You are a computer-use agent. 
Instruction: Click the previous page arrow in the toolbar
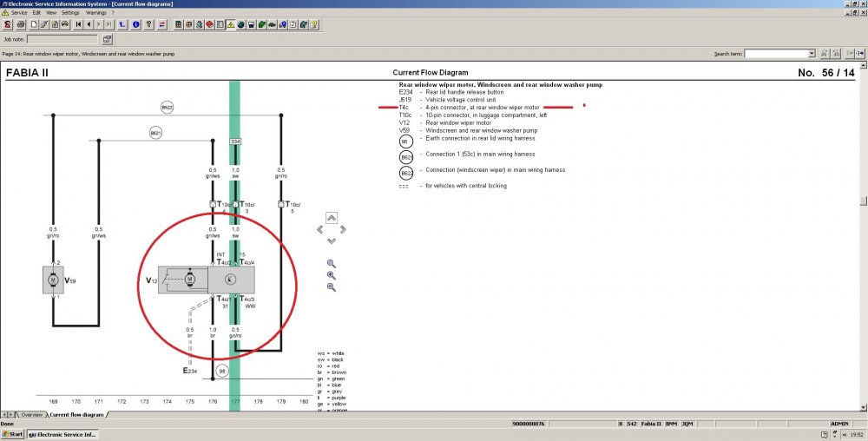pyautogui.click(x=89, y=24)
